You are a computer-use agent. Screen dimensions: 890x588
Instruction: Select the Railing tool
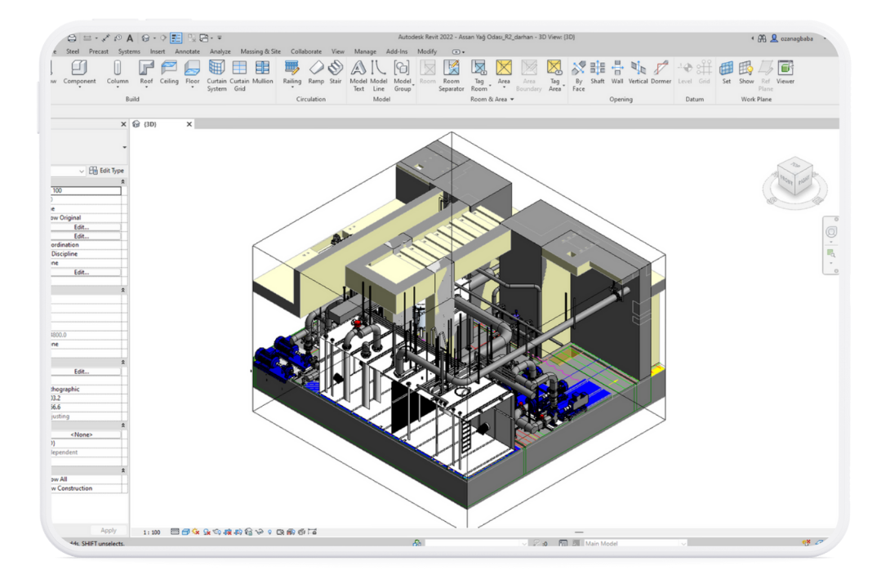[x=291, y=72]
